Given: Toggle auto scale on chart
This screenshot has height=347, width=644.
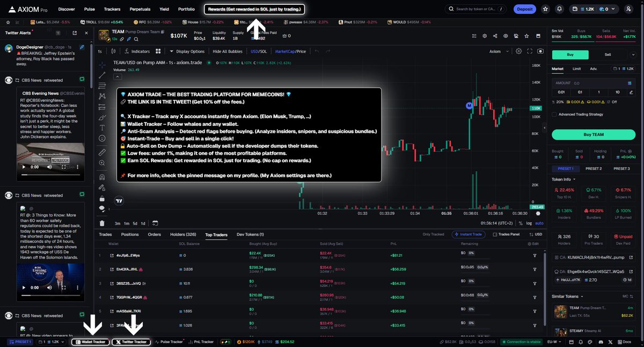Looking at the screenshot, I should (539, 223).
